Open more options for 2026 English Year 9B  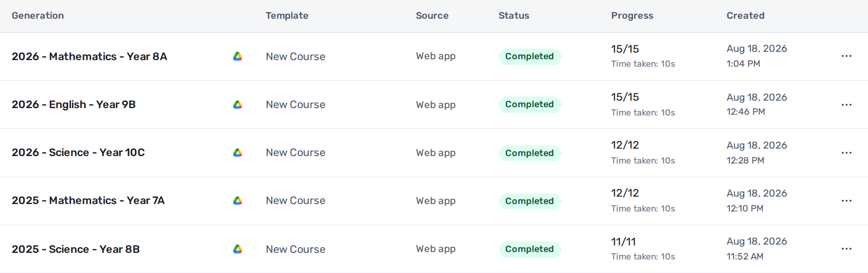tap(847, 105)
